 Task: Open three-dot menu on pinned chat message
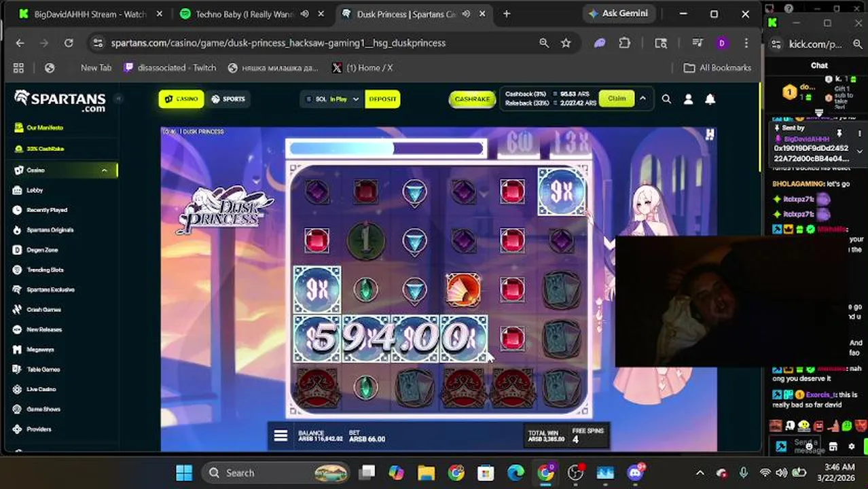859,133
